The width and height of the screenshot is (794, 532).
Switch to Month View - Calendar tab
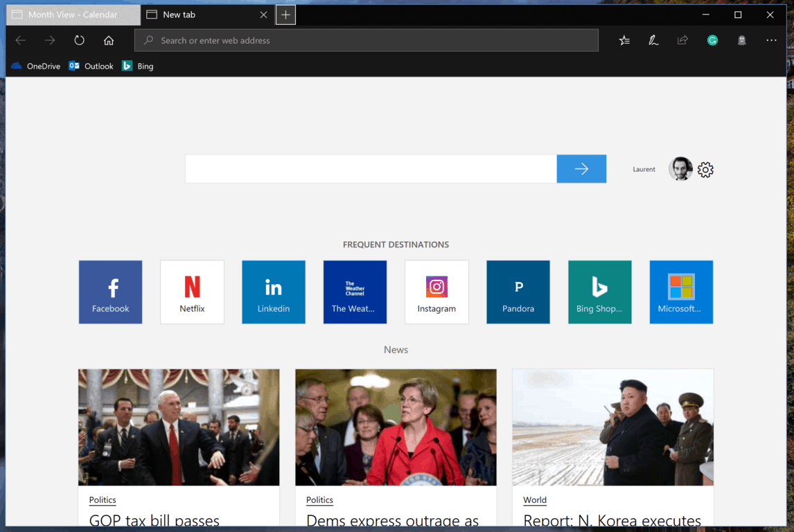coord(72,15)
